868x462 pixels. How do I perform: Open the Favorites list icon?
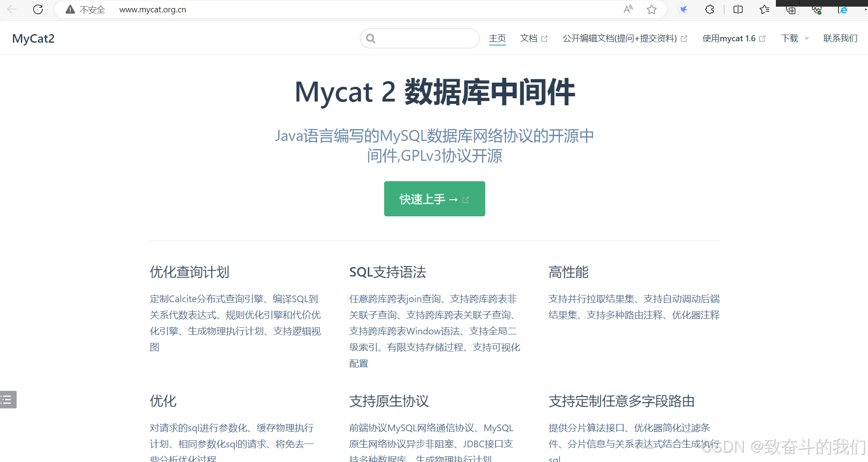coord(764,9)
